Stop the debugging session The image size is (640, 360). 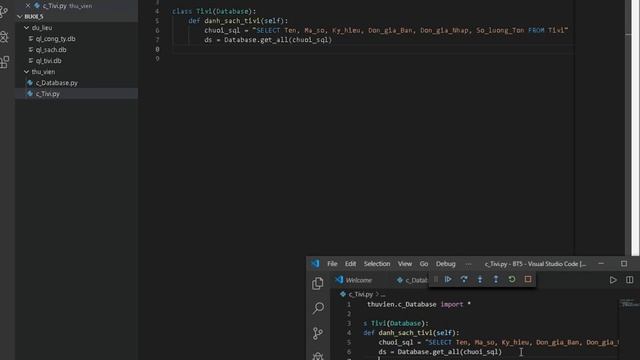[x=528, y=280]
